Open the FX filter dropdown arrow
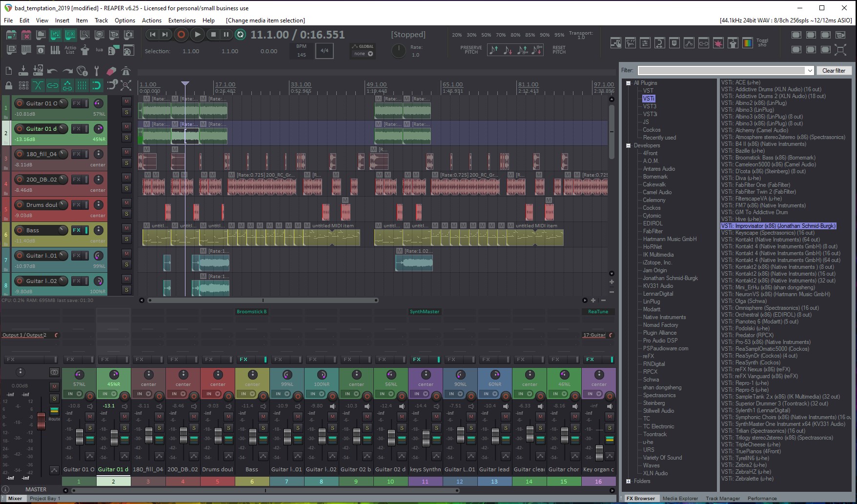This screenshot has height=504, width=857. [x=810, y=71]
